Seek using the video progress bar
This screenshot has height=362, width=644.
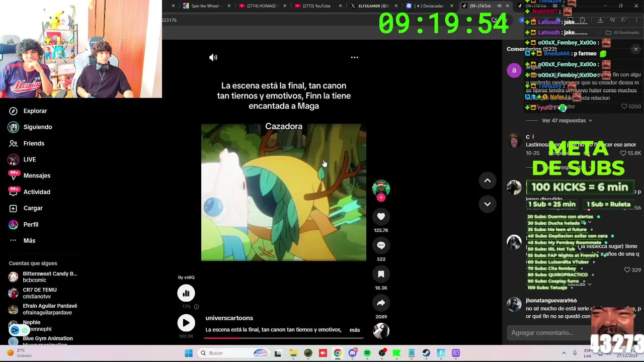click(x=284, y=338)
